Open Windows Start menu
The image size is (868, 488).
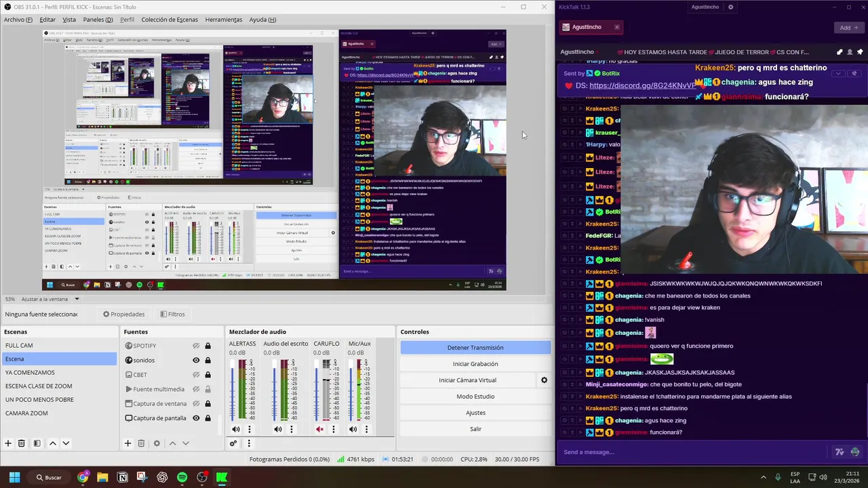pyautogui.click(x=14, y=477)
